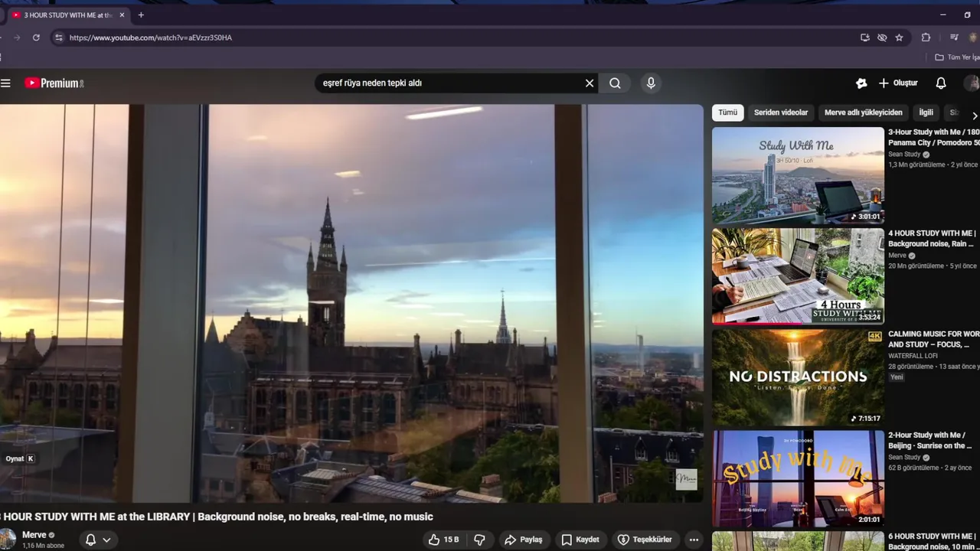This screenshot has width=980, height=551.
Task: Open 6 HOUR STUDY WITH ME title
Action: point(934,541)
